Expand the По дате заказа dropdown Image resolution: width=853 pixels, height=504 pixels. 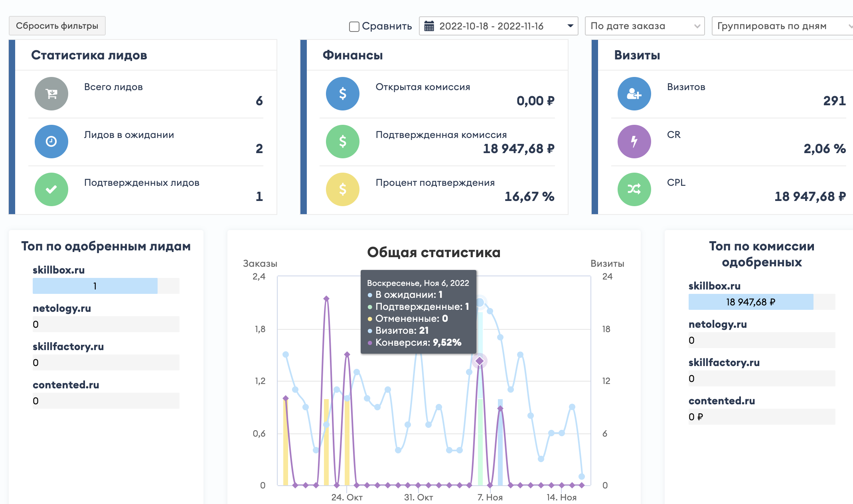pyautogui.click(x=644, y=26)
